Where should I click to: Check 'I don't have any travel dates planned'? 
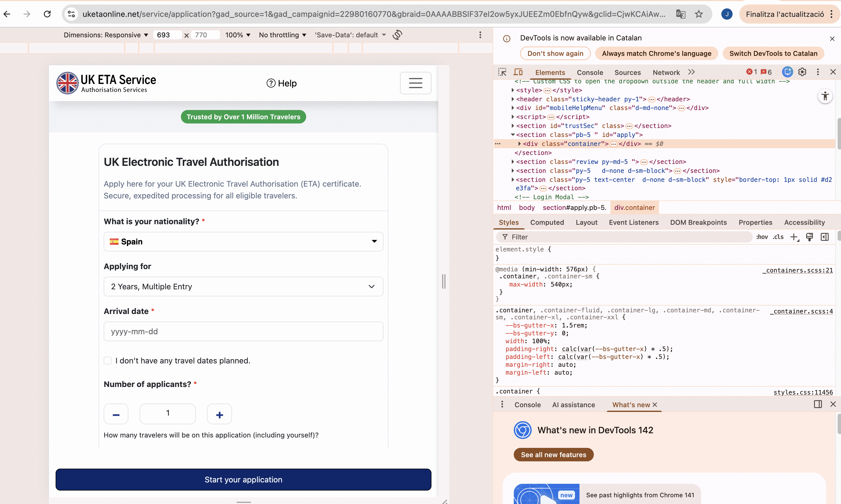click(108, 361)
